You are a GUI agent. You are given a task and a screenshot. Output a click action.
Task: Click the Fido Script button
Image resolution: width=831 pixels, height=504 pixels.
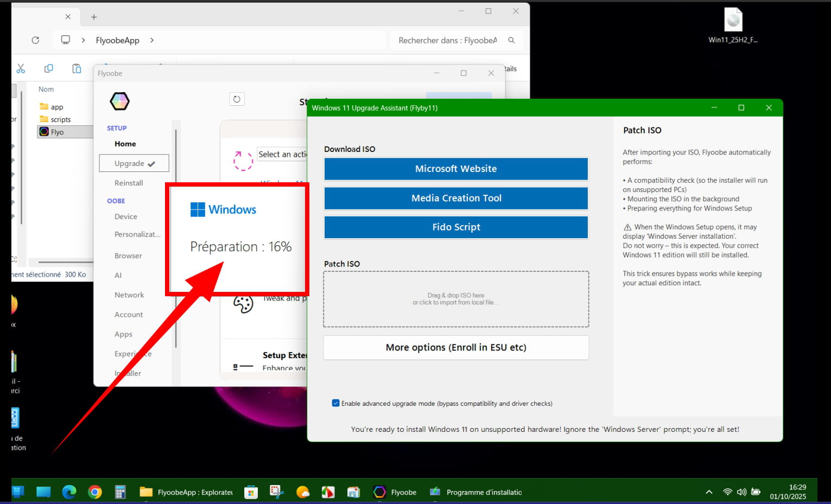(x=455, y=227)
